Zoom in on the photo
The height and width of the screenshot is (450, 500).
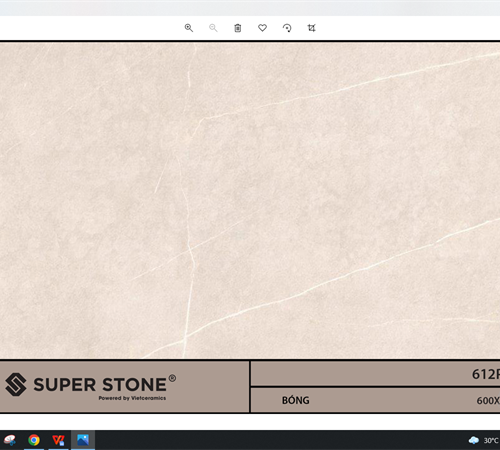pos(189,28)
